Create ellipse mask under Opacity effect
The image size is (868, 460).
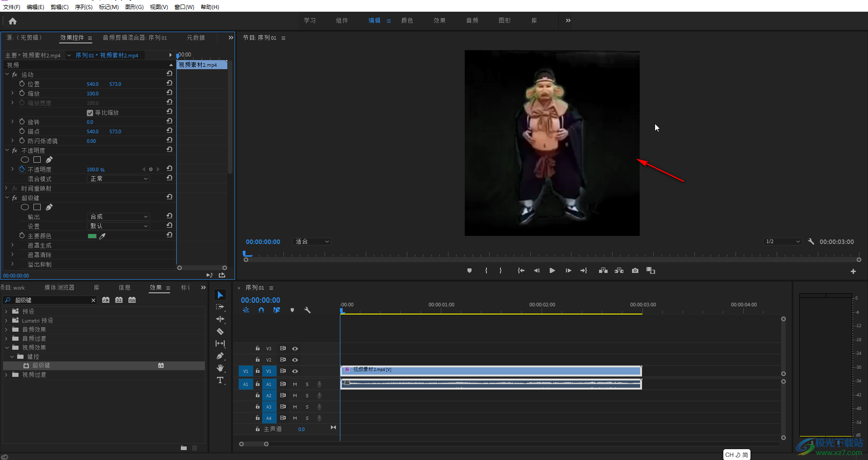(25, 160)
